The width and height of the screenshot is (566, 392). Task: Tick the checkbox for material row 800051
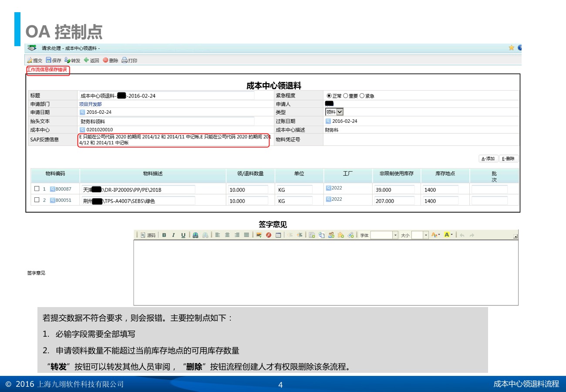(x=37, y=200)
